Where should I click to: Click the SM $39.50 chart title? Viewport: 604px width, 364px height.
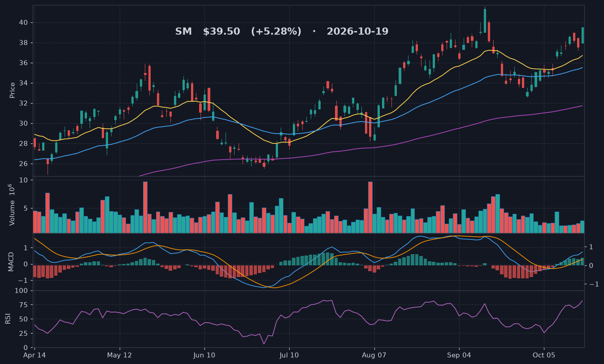[x=282, y=31]
